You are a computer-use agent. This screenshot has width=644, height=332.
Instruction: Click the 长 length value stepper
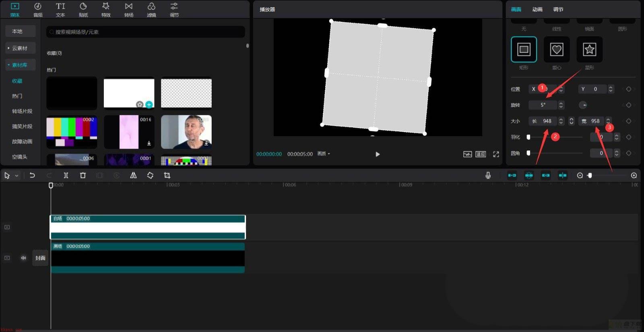[x=561, y=121]
